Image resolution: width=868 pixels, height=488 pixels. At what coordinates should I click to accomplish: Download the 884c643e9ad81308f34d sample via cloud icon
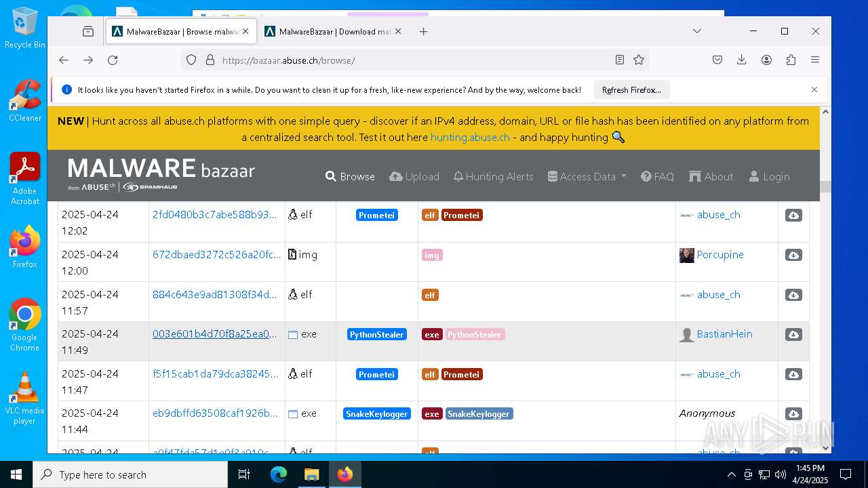[793, 295]
